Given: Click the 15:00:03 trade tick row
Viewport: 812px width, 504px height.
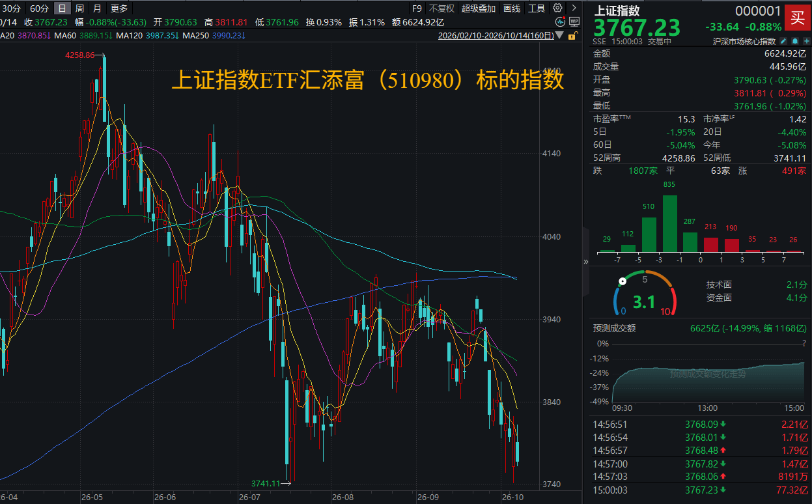Looking at the screenshot, I should point(699,490).
